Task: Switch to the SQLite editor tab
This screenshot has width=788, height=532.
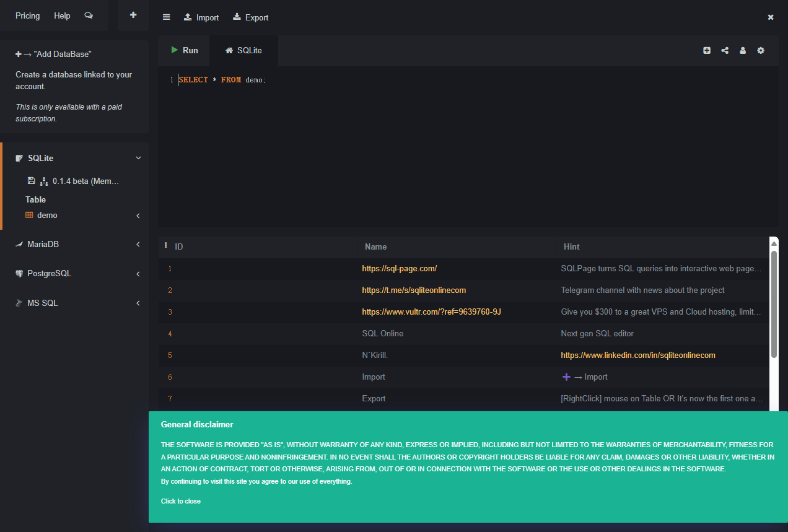Action: [x=243, y=51]
